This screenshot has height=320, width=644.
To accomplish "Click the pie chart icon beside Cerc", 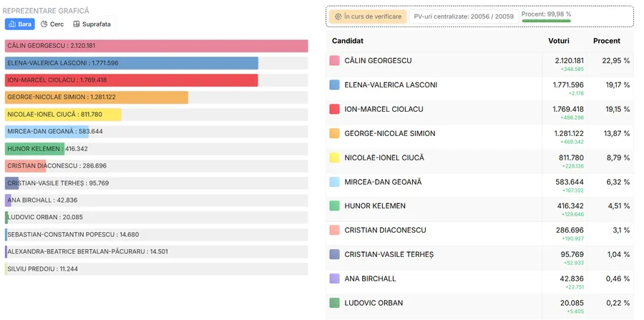I will point(44,24).
